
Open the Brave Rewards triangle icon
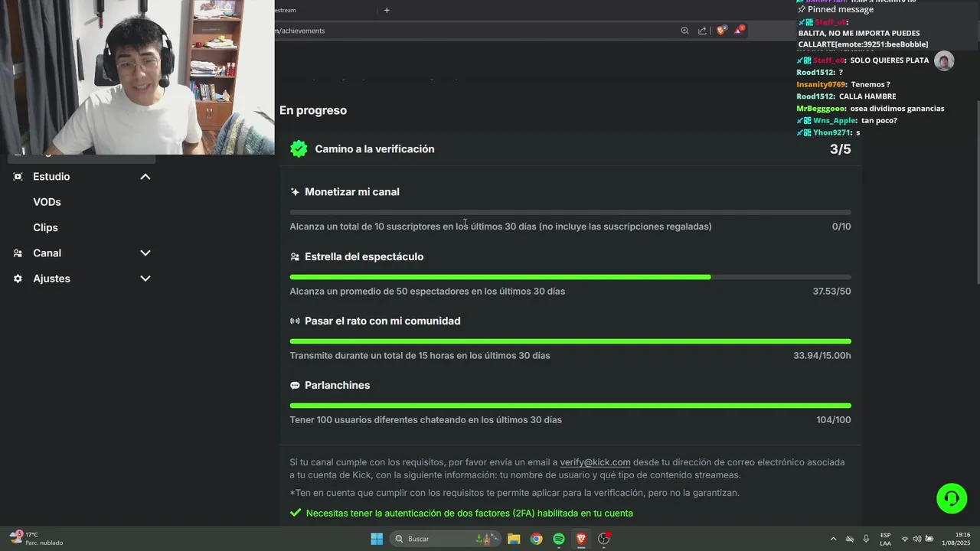coord(739,30)
